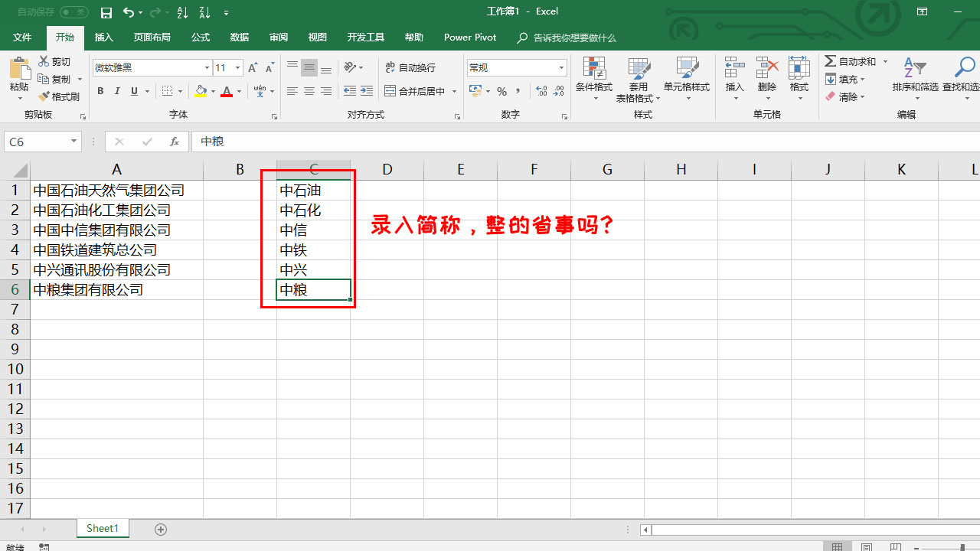Apply bold formatting
The image size is (980, 551).
[x=100, y=91]
